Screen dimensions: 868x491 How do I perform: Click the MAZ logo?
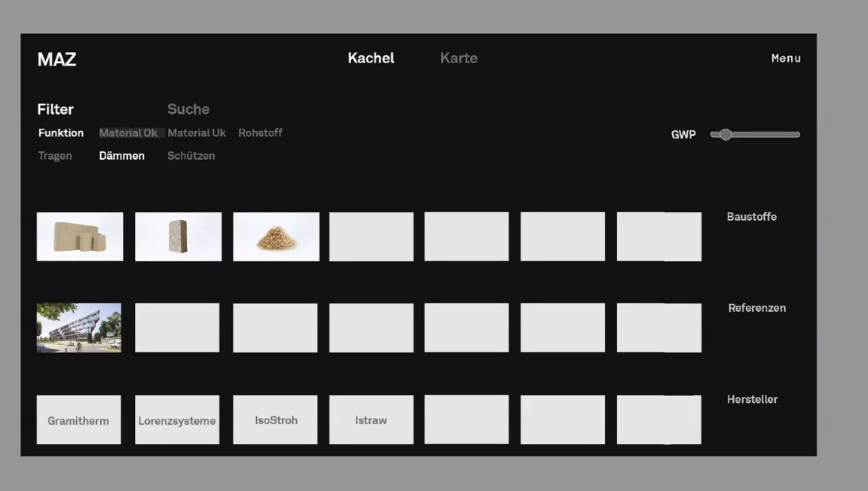(57, 59)
